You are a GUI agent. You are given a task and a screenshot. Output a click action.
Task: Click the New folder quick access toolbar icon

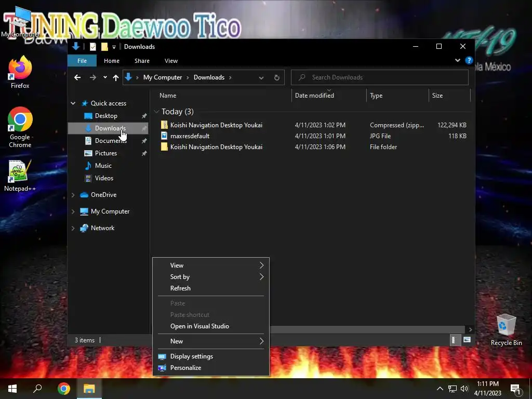[105, 47]
